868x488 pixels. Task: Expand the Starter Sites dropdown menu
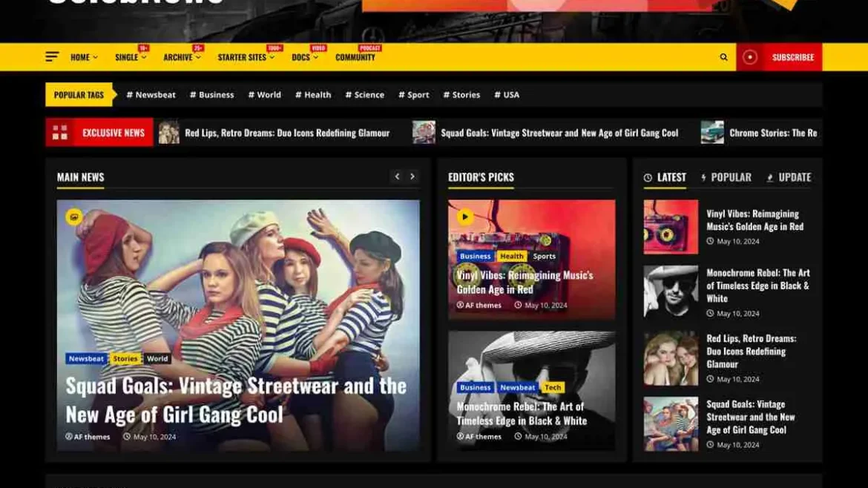pos(246,57)
